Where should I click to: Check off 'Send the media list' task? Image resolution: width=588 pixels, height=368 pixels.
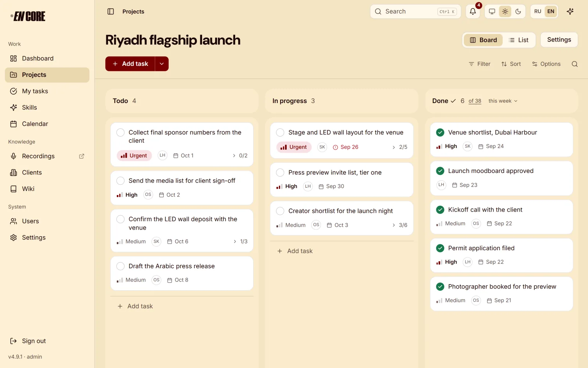(x=121, y=181)
